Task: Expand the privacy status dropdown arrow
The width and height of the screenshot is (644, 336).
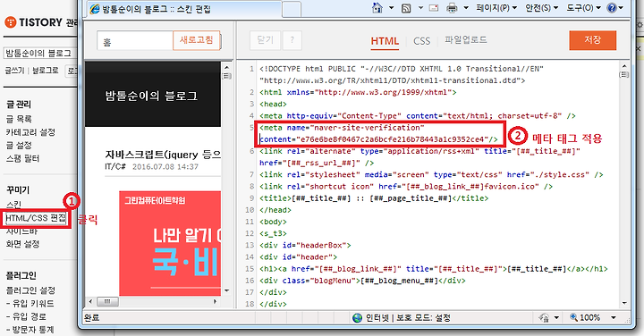Action: [x=556, y=318]
